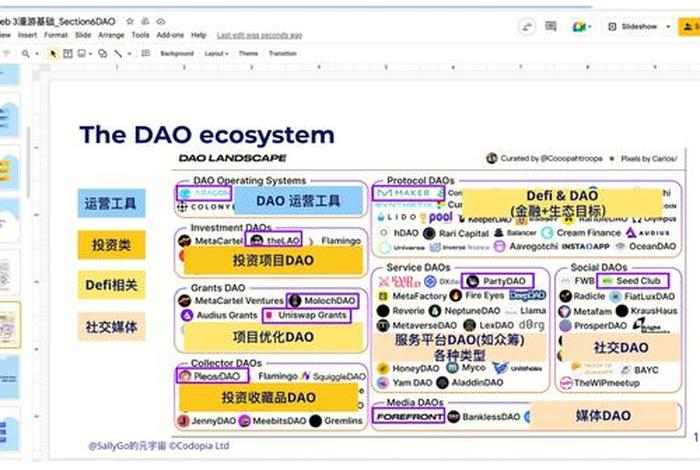Click the 服务平台DAO label box
The height and width of the screenshot is (470, 700).
(459, 347)
